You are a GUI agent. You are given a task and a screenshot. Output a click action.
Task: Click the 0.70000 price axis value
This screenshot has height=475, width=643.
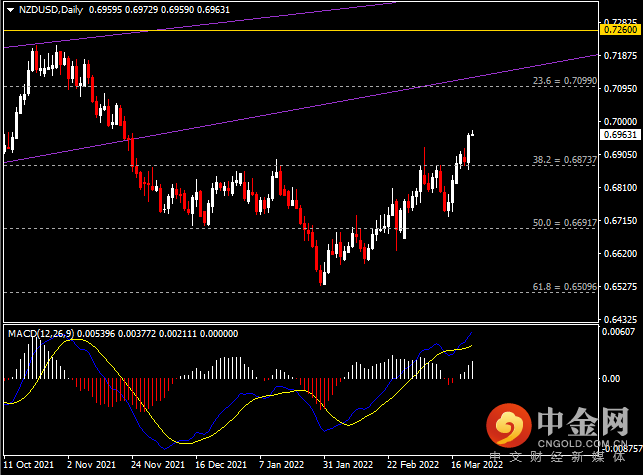(x=620, y=122)
